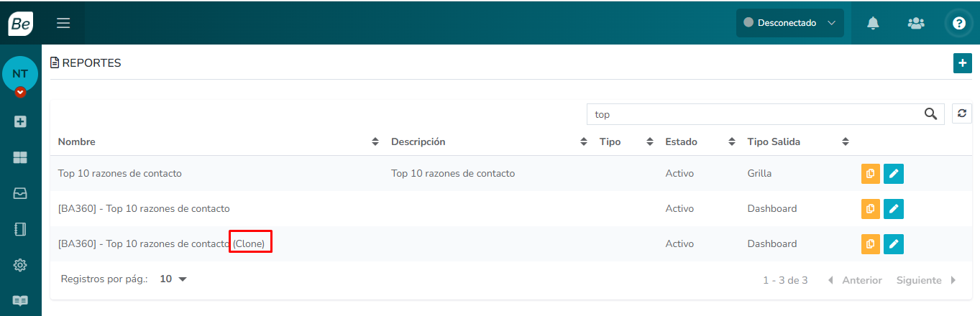Image resolution: width=980 pixels, height=316 pixels.
Task: Sort by Nombre column
Action: (x=375, y=142)
